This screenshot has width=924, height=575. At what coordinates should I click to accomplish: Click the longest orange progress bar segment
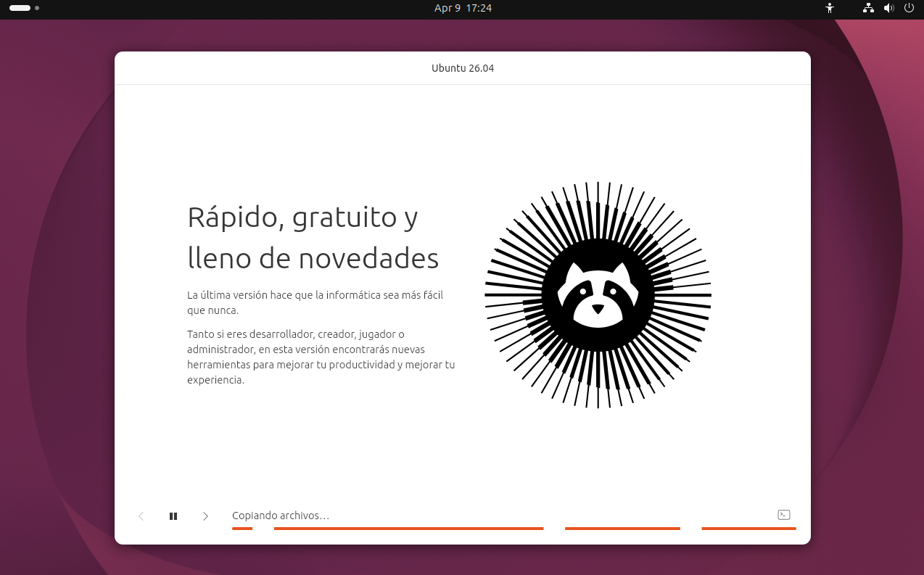[408, 529]
